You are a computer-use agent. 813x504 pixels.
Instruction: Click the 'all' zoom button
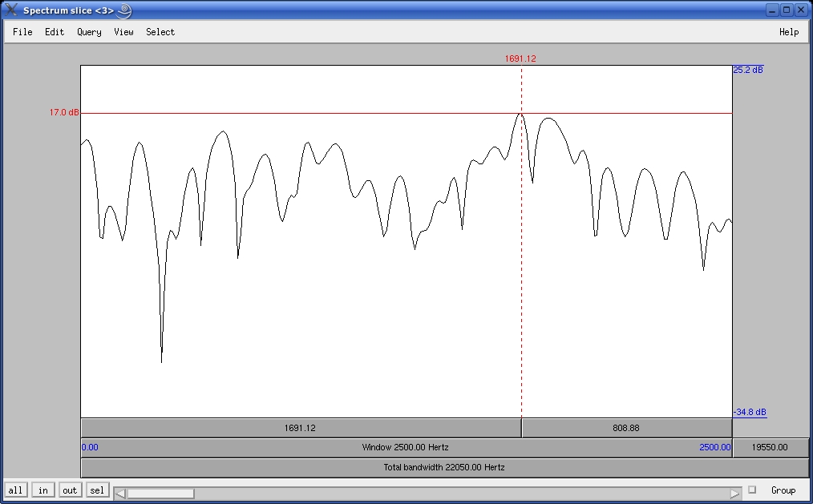coord(15,490)
